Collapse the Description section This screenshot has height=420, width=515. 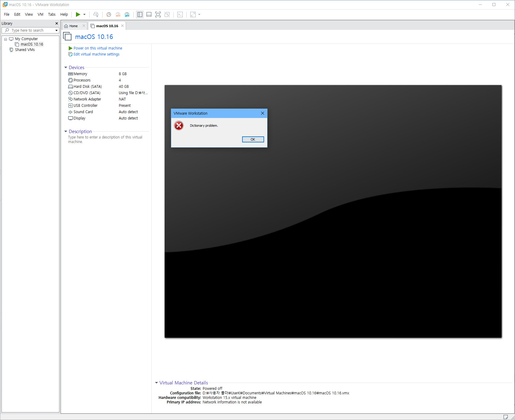pyautogui.click(x=66, y=132)
